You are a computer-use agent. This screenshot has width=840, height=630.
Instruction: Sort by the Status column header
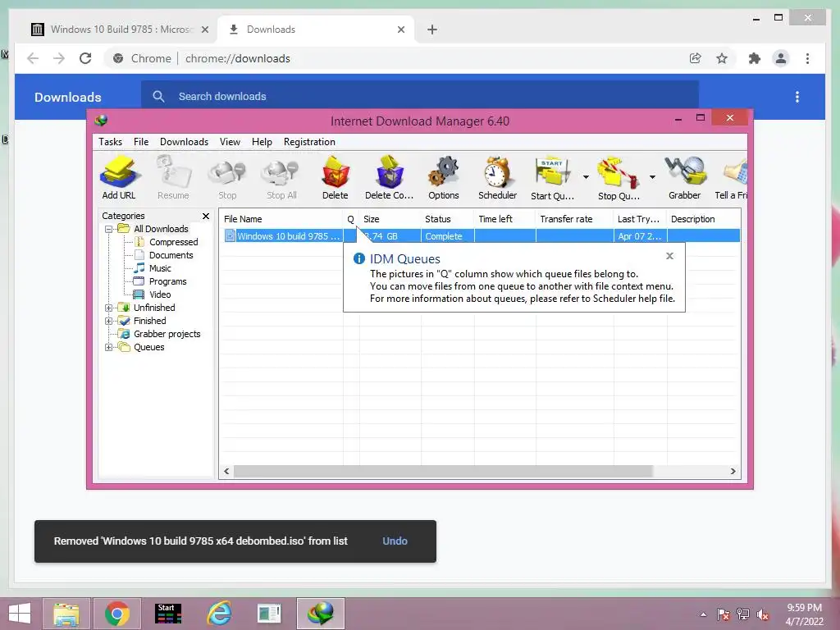pyautogui.click(x=448, y=219)
